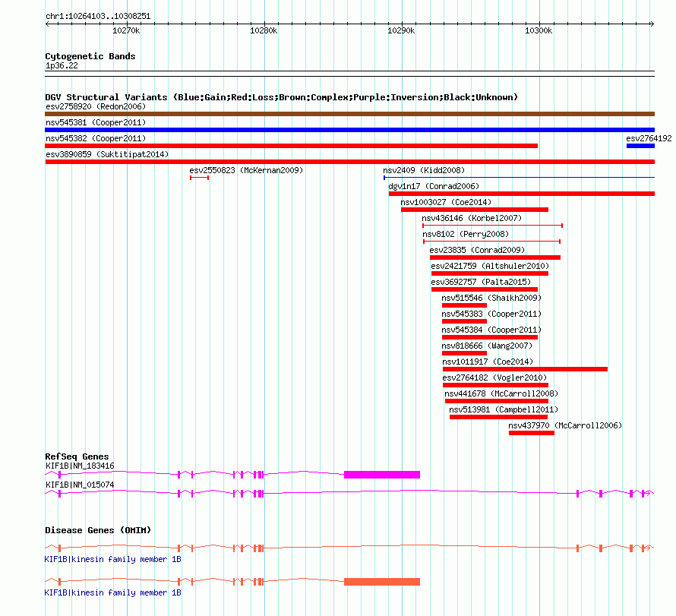Select the nsv545383 (Cooper2011) short red bar
676x616 pixels.
[464, 321]
